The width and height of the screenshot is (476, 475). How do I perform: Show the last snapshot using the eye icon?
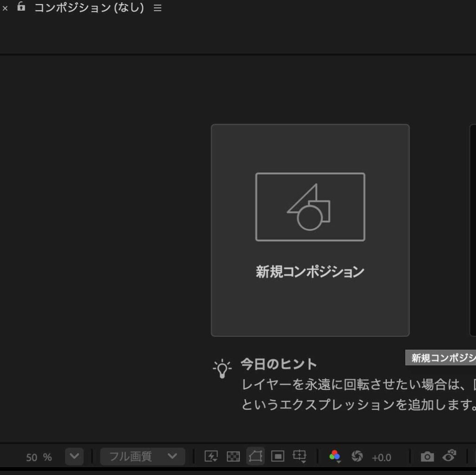[448, 456]
